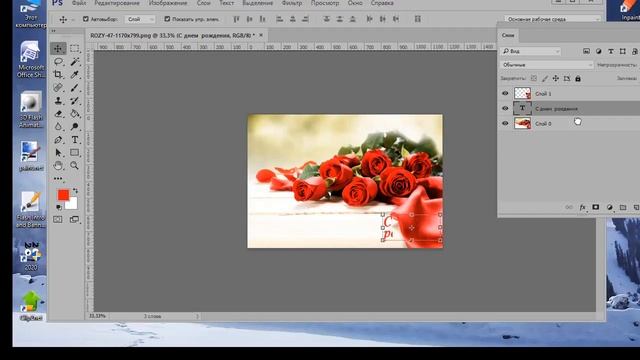Select the Crop tool

[58, 74]
